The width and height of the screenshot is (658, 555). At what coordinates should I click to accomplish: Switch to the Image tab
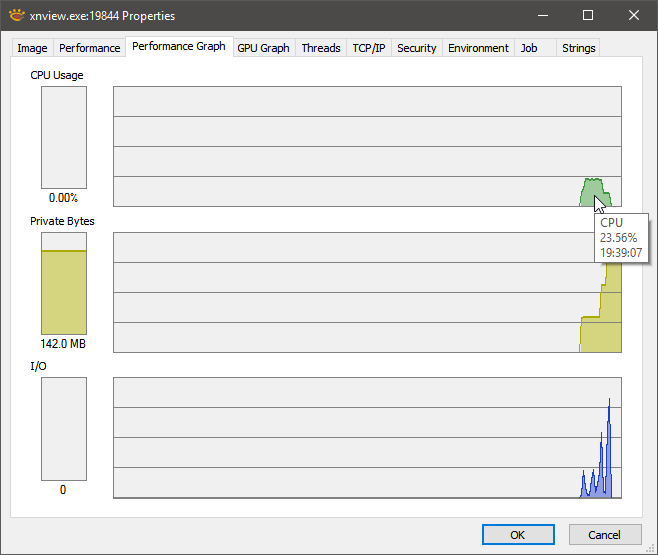point(32,48)
